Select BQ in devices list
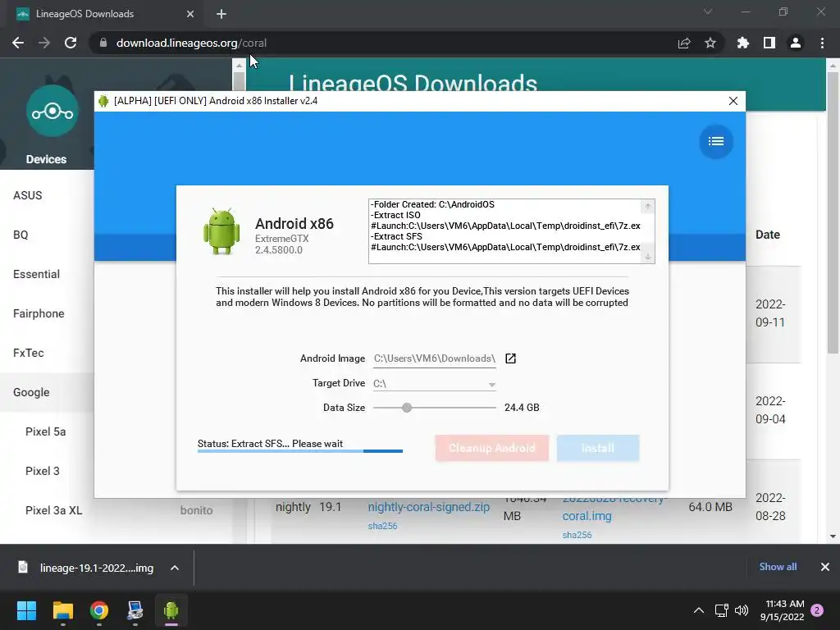The height and width of the screenshot is (630, 840). [x=21, y=235]
